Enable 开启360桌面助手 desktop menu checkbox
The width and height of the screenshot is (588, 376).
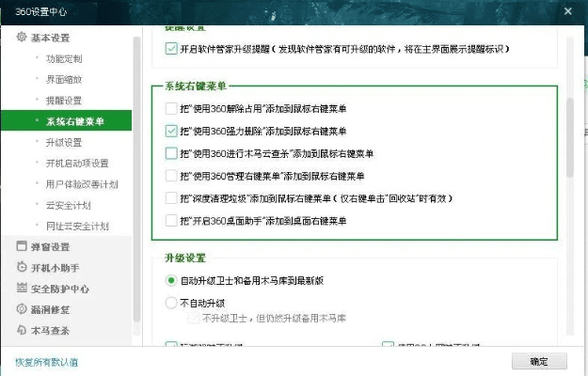171,221
